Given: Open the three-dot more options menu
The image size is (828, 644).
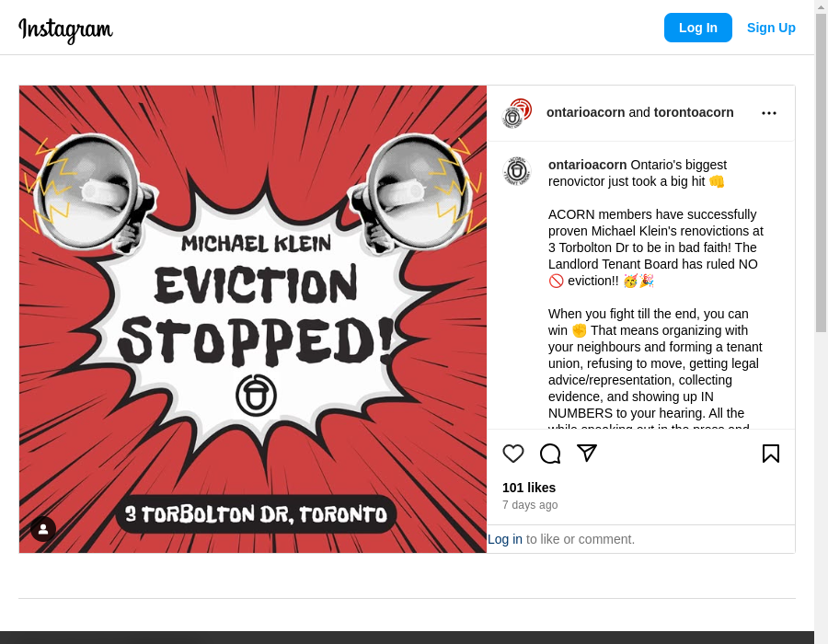Looking at the screenshot, I should [x=769, y=113].
